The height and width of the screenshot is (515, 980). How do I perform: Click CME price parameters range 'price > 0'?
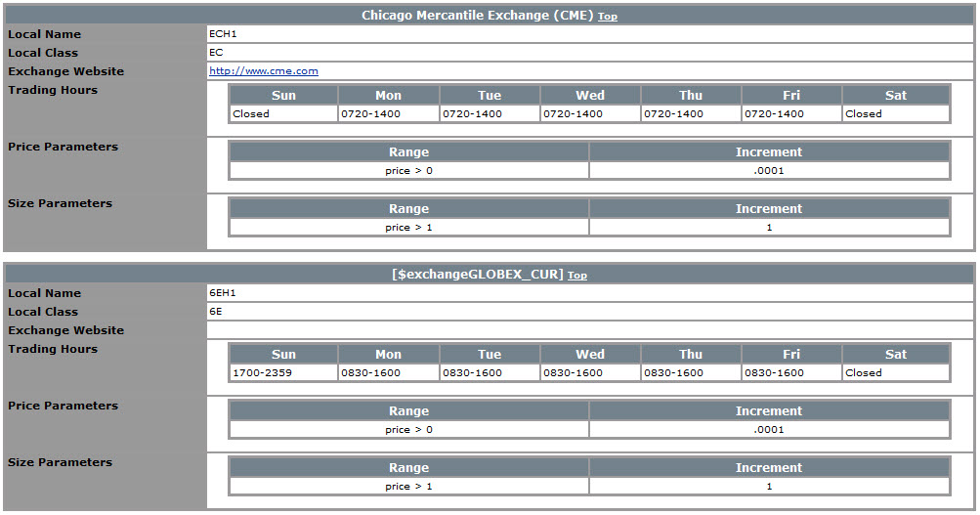(408, 171)
